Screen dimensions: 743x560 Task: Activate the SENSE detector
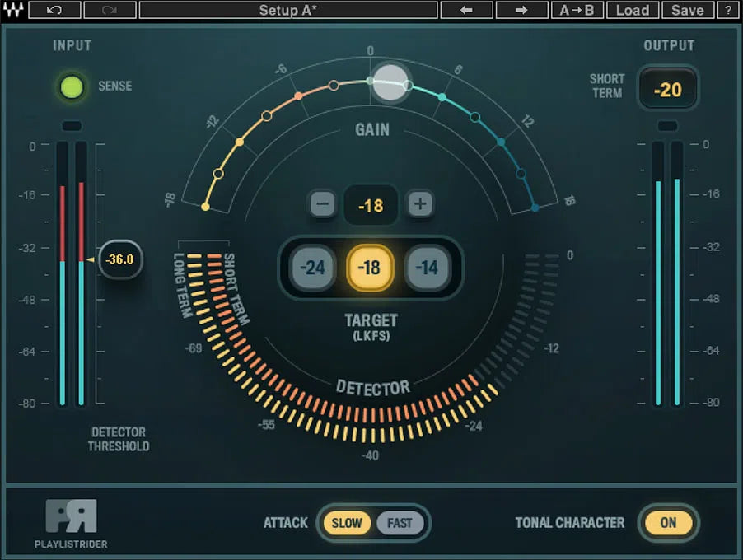click(72, 86)
